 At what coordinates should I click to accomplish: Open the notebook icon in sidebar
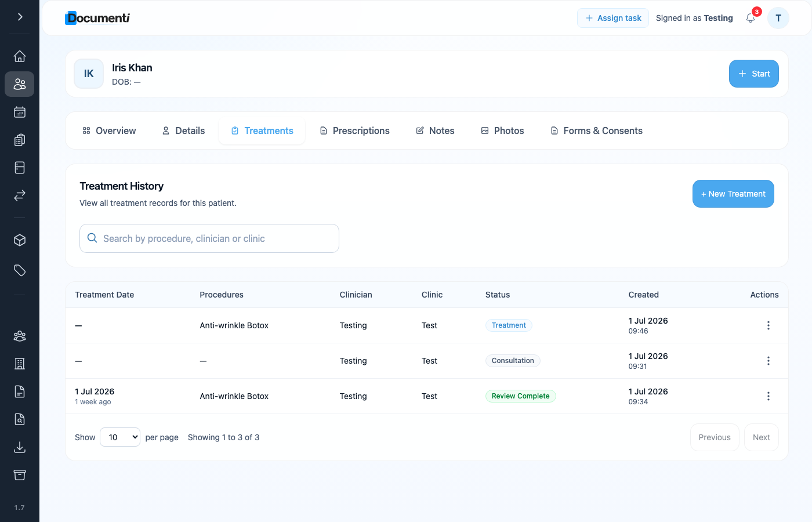click(20, 168)
